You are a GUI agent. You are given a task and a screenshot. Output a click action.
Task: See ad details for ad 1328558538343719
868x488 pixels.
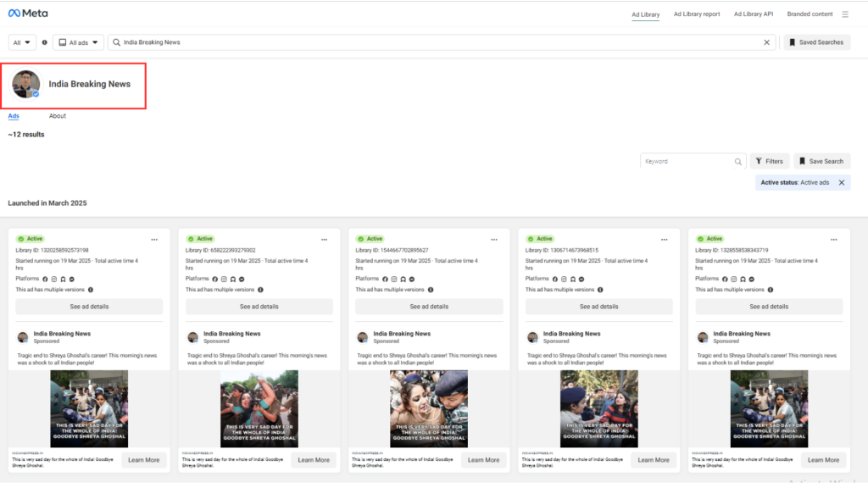(769, 307)
